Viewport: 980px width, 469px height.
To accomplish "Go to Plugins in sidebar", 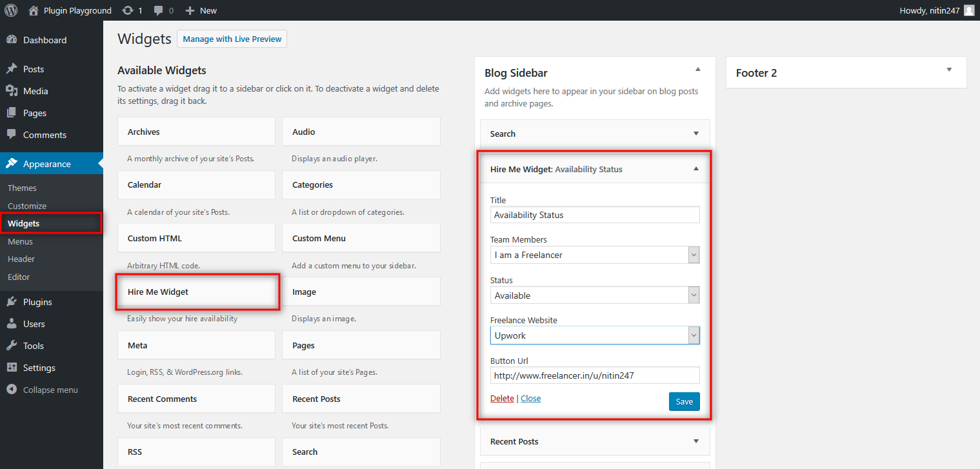I will (x=37, y=302).
